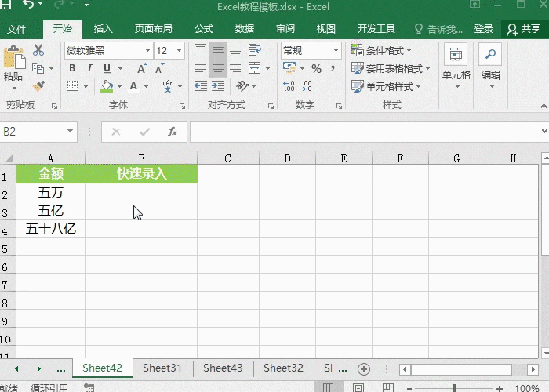Image resolution: width=549 pixels, height=392 pixels.
Task: Apply percent style
Action: pos(317,69)
